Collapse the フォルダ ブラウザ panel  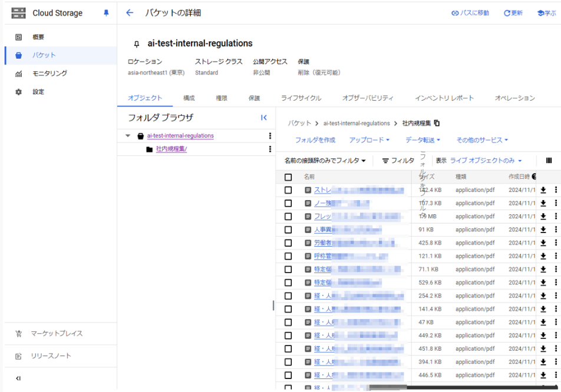coord(264,118)
